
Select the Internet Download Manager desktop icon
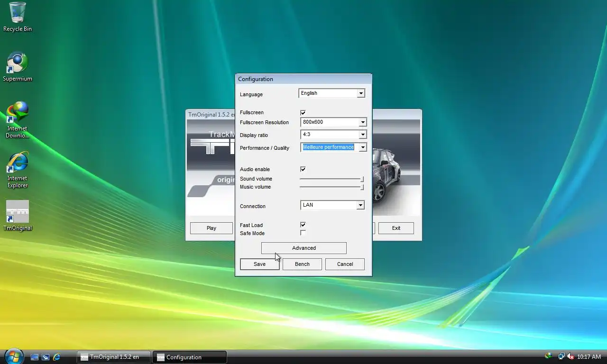[x=18, y=120]
